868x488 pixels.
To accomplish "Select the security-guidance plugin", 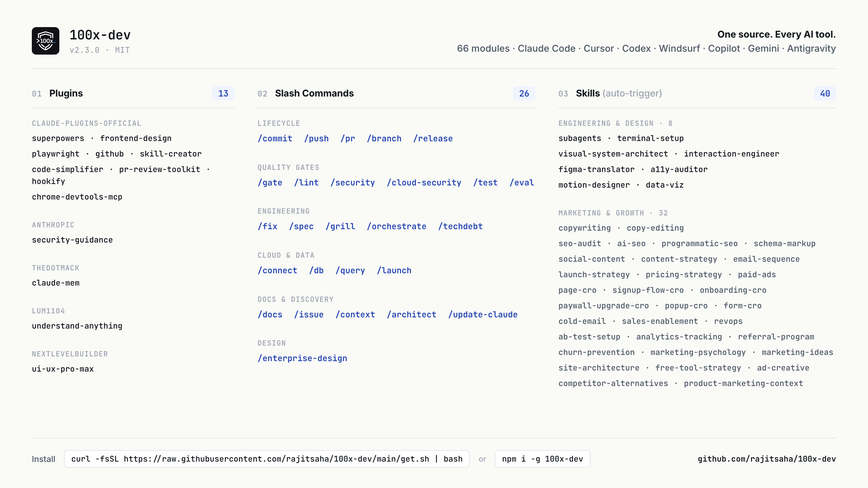I will point(72,240).
